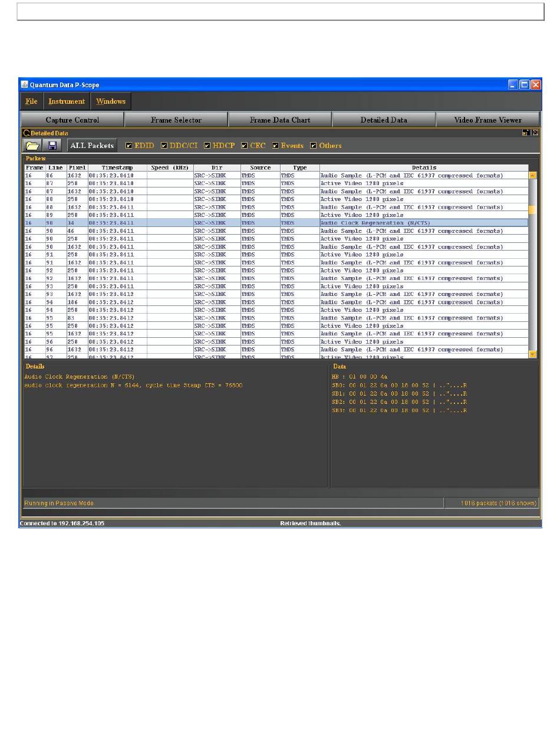This screenshot has width=560, height=747.
Task: Switch to the Capture Control tab
Action: point(73,120)
